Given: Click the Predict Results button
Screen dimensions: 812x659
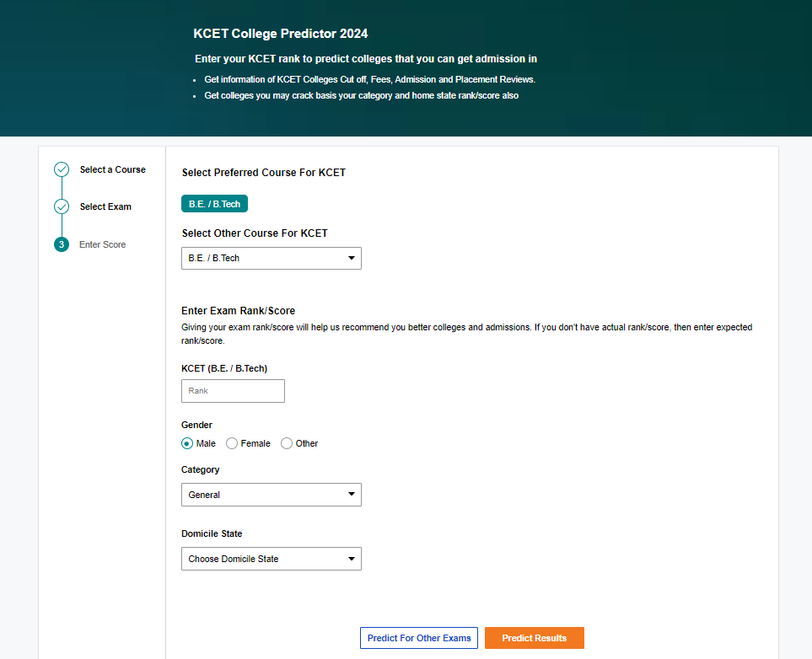Looking at the screenshot, I should [x=534, y=638].
